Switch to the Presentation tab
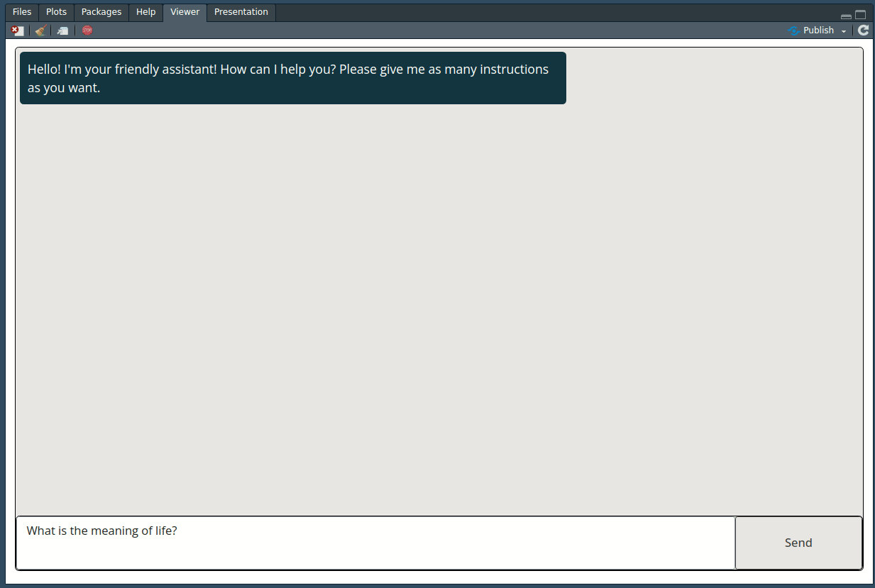The width and height of the screenshot is (875, 588). coord(241,12)
